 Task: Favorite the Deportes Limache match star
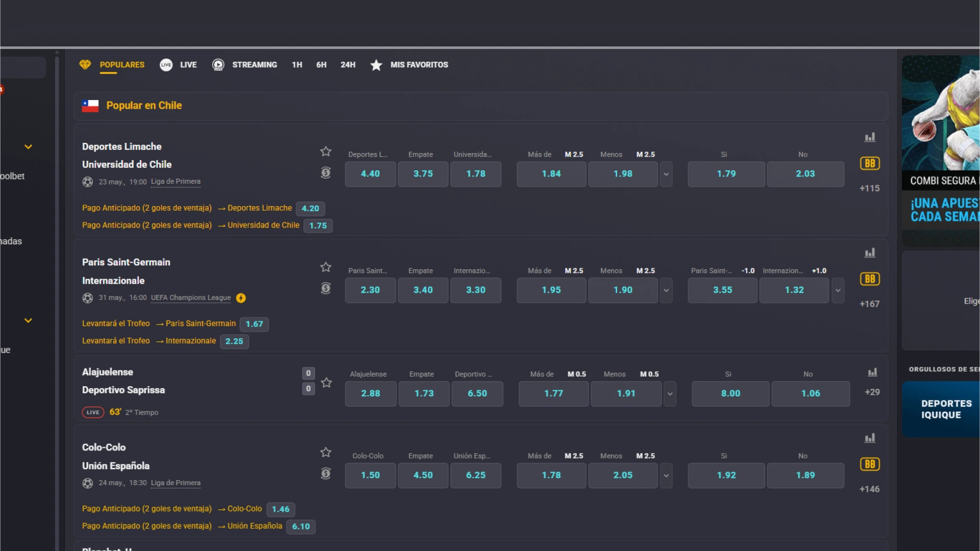326,152
